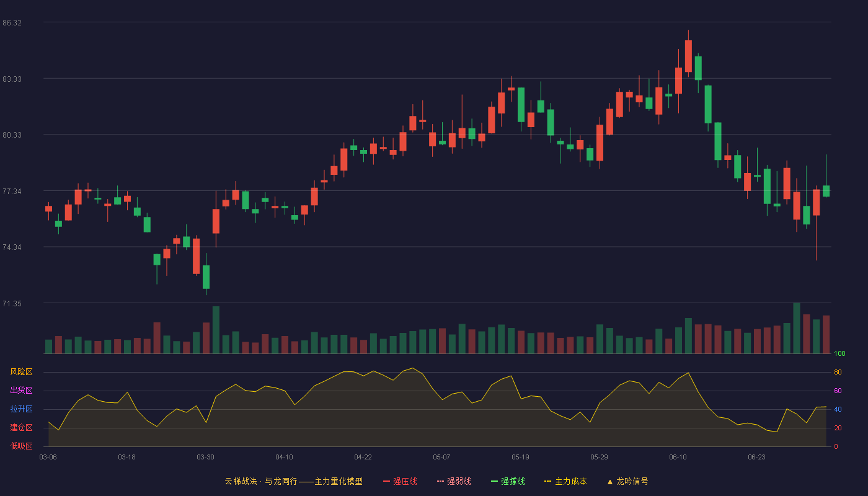This screenshot has width=868, height=496.
Task: Click the orange 80 indicator scale value
Action: [838, 373]
